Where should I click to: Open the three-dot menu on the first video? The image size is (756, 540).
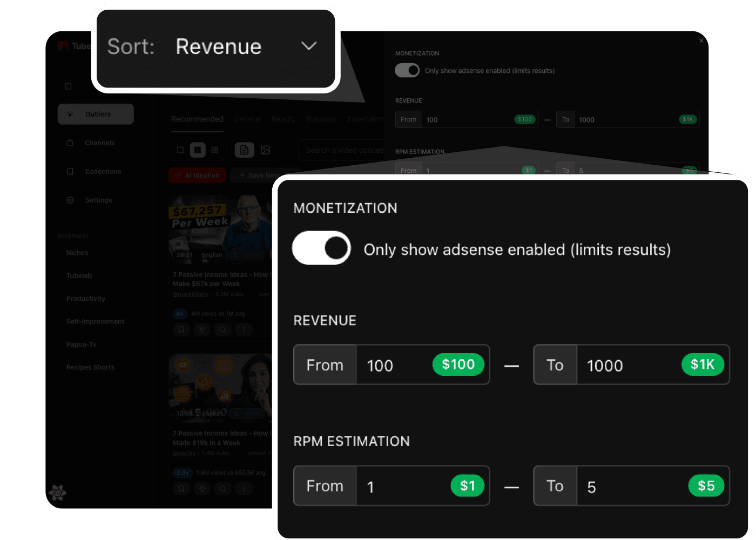click(x=244, y=329)
